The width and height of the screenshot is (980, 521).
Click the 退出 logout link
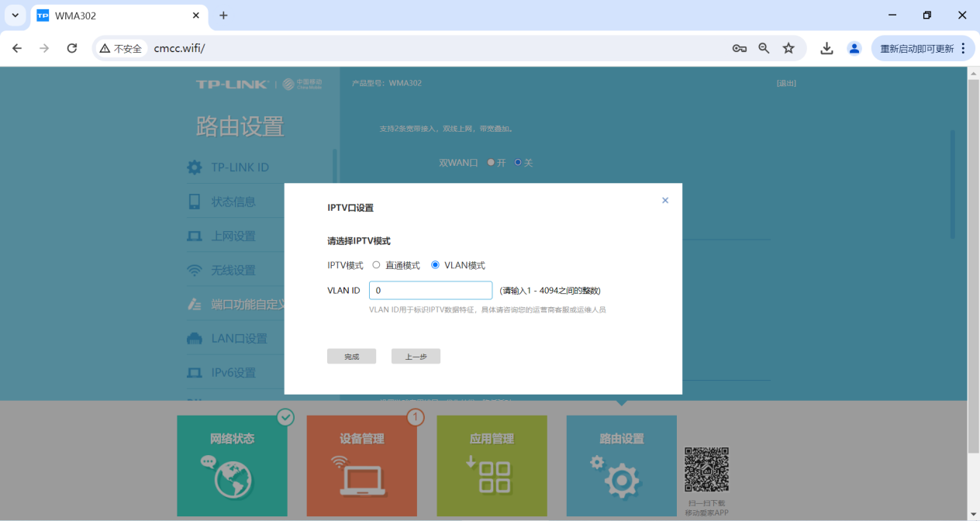point(786,83)
